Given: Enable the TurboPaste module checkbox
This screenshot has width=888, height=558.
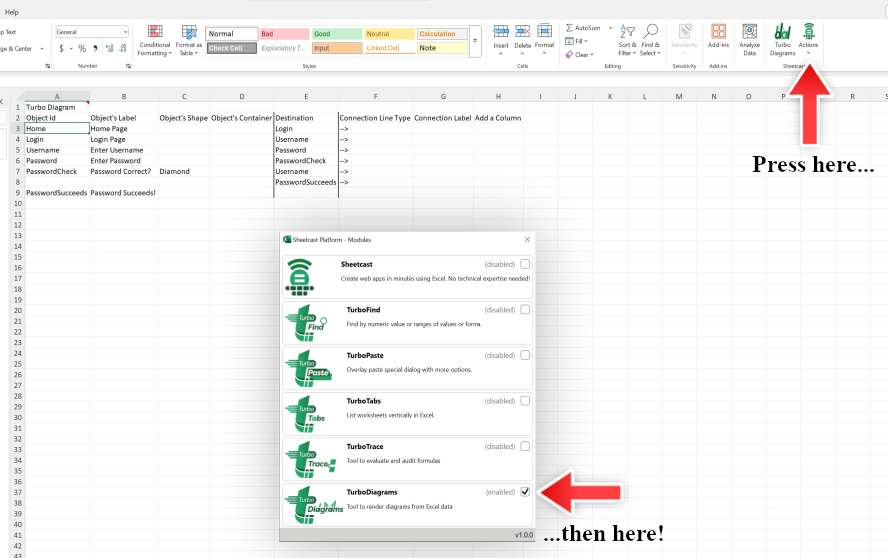Looking at the screenshot, I should click(x=525, y=355).
